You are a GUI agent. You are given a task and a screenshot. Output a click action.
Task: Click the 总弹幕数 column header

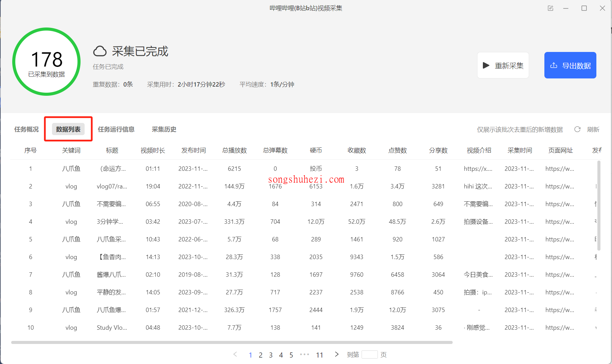click(x=275, y=150)
